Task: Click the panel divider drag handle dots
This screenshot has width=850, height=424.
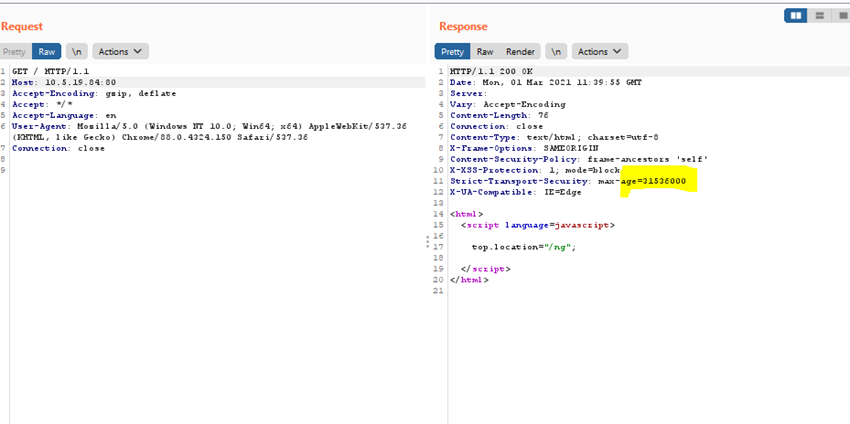Action: pos(428,241)
